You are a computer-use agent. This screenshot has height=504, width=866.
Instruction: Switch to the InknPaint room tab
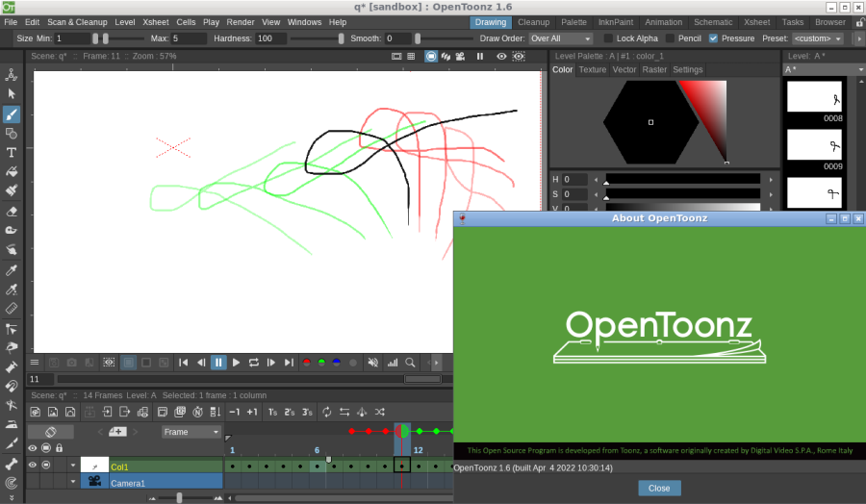pos(616,22)
